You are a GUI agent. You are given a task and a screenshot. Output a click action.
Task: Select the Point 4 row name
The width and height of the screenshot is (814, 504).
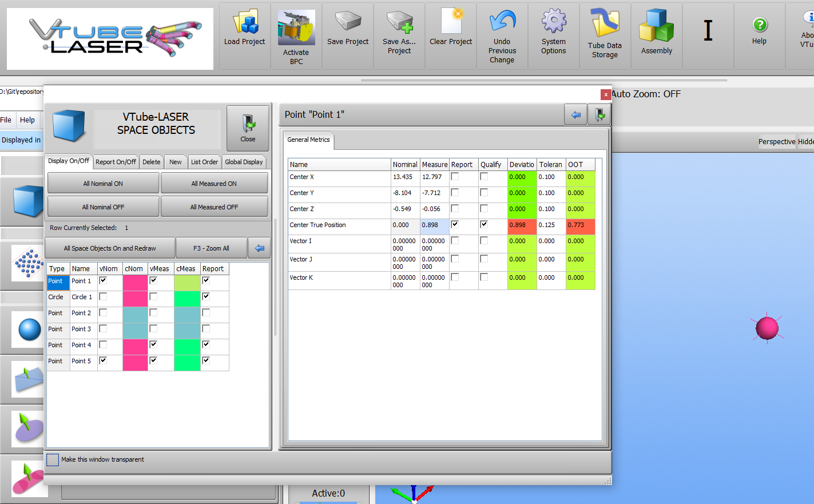pyautogui.click(x=81, y=345)
